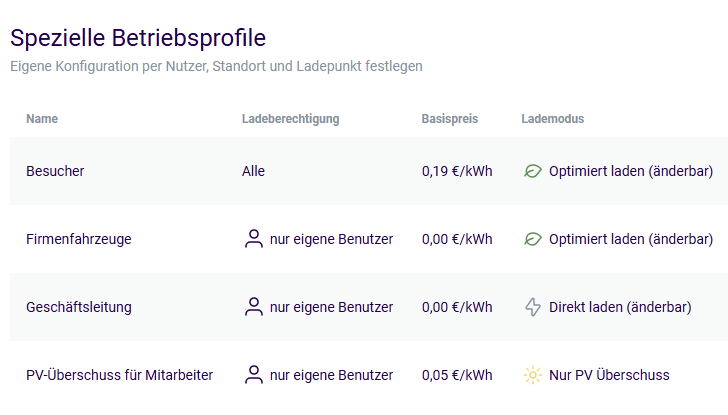728x415 pixels.
Task: Click the lightning bolt icon for Geschäftsleitung
Action: pyautogui.click(x=533, y=307)
